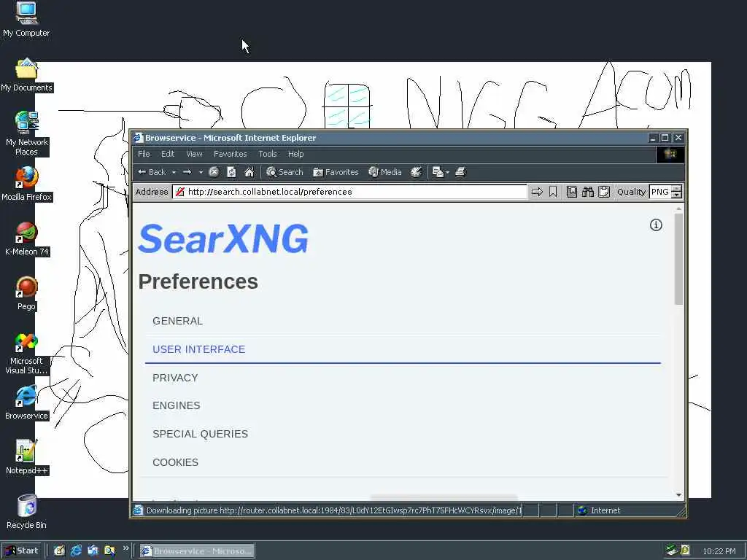This screenshot has width=747, height=560.
Task: Click the scroll up arrow of page
Action: point(679,209)
